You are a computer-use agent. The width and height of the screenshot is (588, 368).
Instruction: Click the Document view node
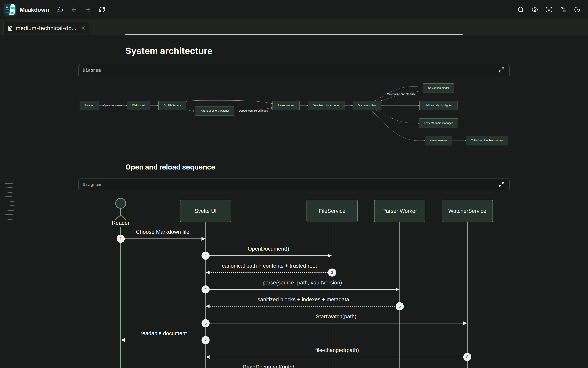tap(367, 106)
